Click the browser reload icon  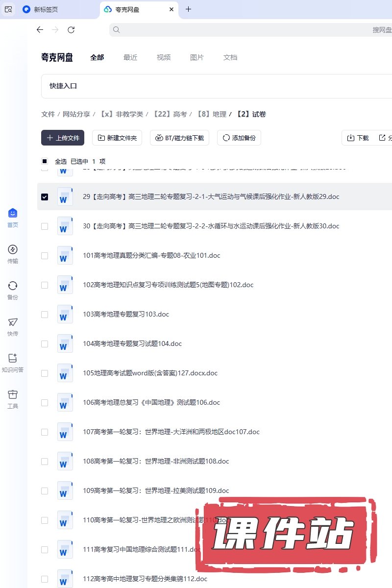(71, 30)
